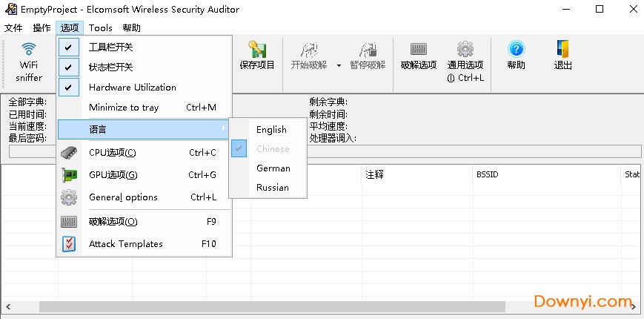Choose 破解选项(O) F9 menu entry
The height and width of the screenshot is (319, 644).
pos(145,222)
